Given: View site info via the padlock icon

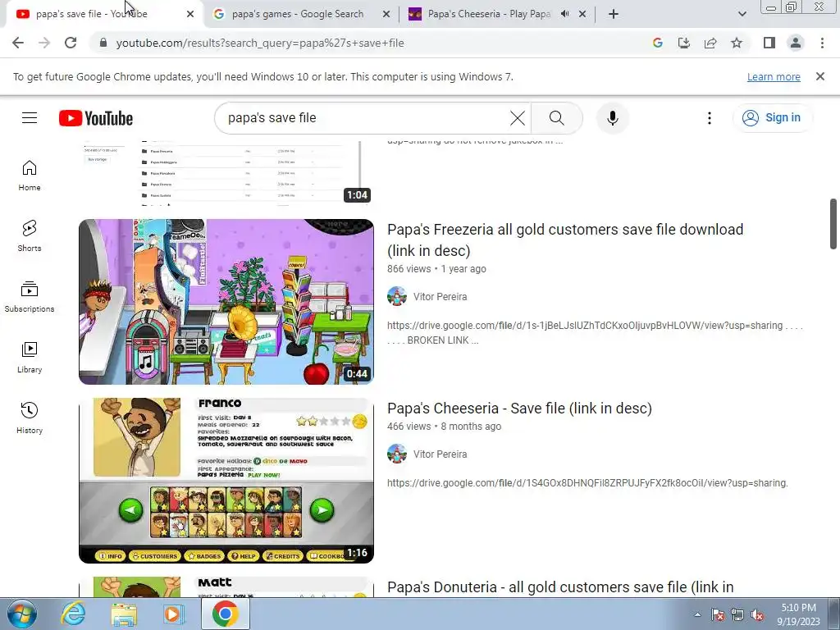Looking at the screenshot, I should pyautogui.click(x=103, y=43).
